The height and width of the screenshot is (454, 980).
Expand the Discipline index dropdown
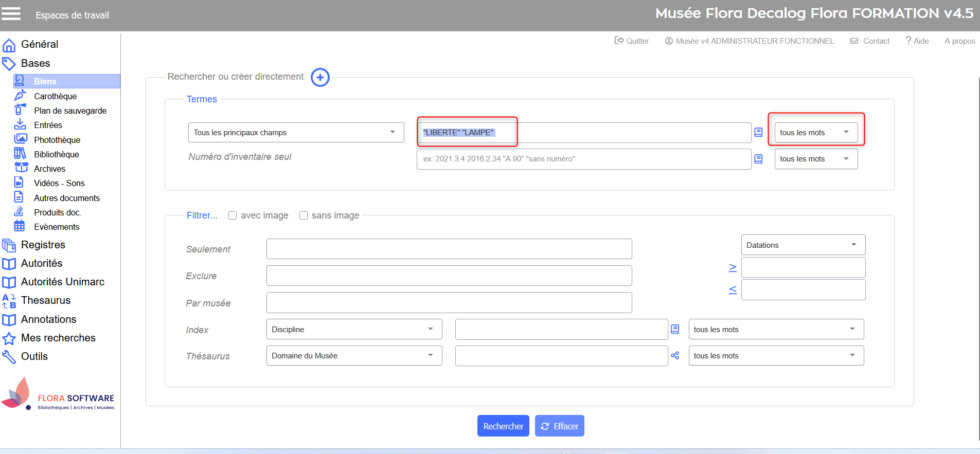[354, 330]
